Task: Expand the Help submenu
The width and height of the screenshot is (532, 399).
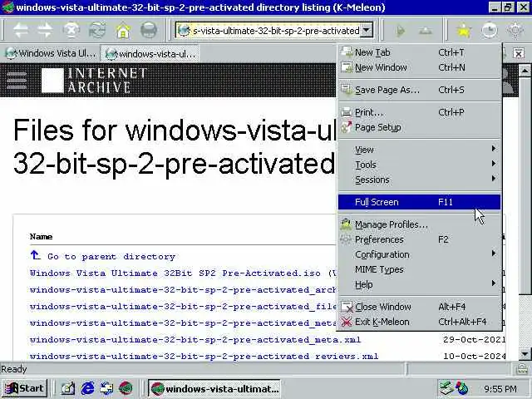Action: pyautogui.click(x=419, y=284)
